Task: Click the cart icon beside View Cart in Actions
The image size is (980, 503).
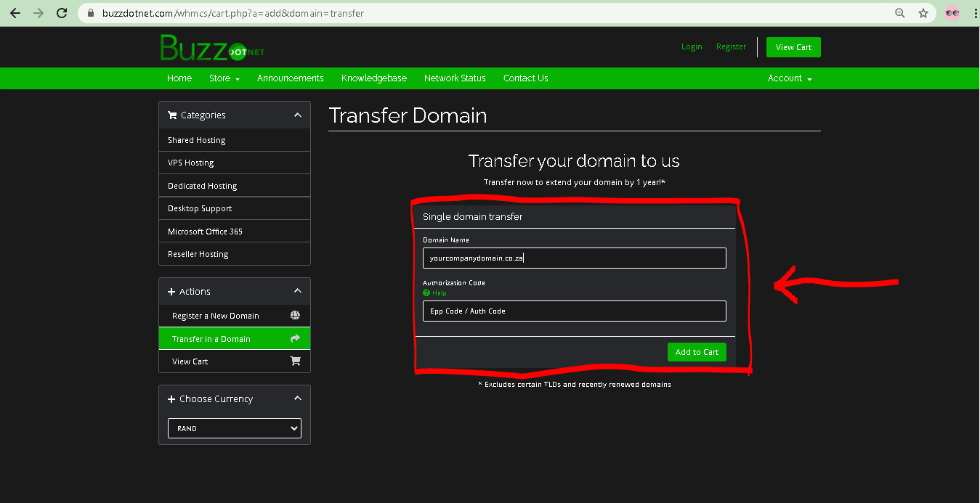Action: tap(295, 361)
